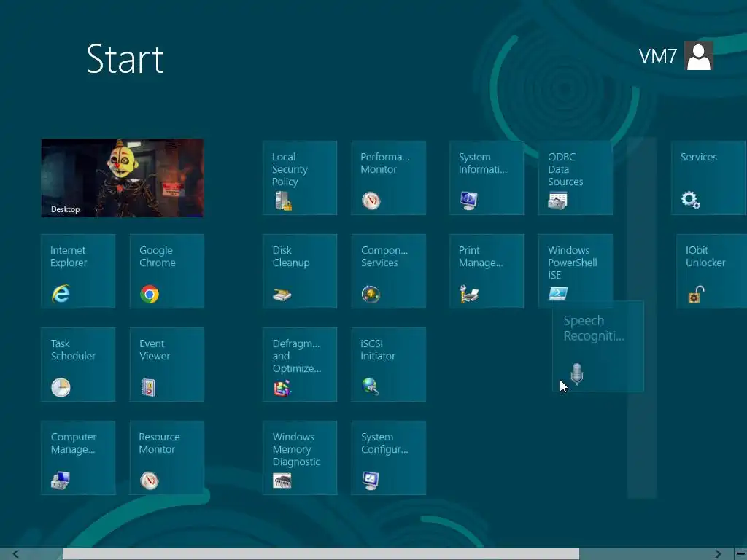Click the "Windows PowerShell ISE" label
747x560 pixels.
click(573, 262)
